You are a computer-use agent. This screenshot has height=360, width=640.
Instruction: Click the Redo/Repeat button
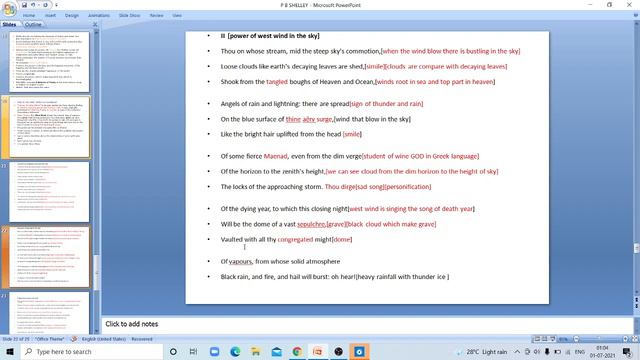click(x=45, y=5)
